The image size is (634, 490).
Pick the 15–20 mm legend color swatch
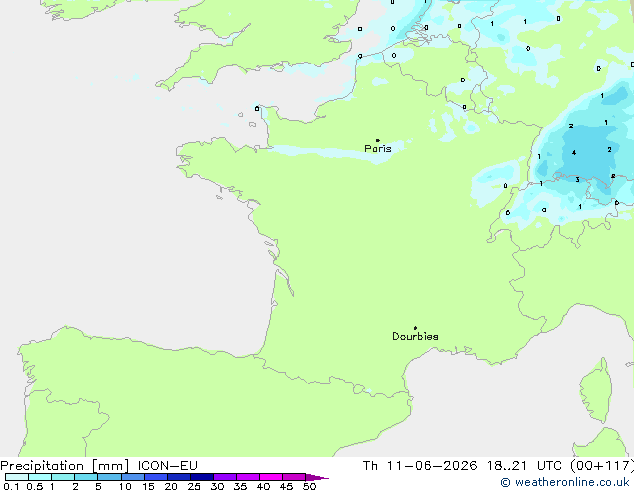click(x=156, y=477)
